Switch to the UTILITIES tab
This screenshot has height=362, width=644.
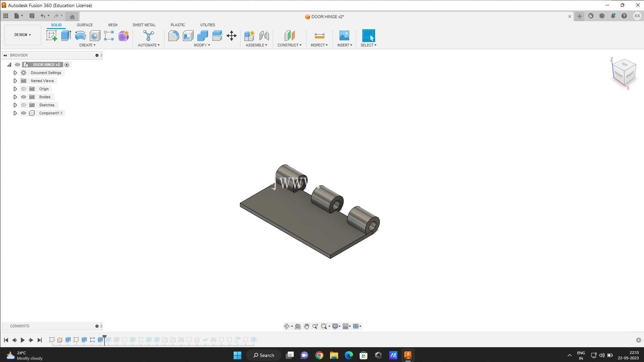[207, 25]
